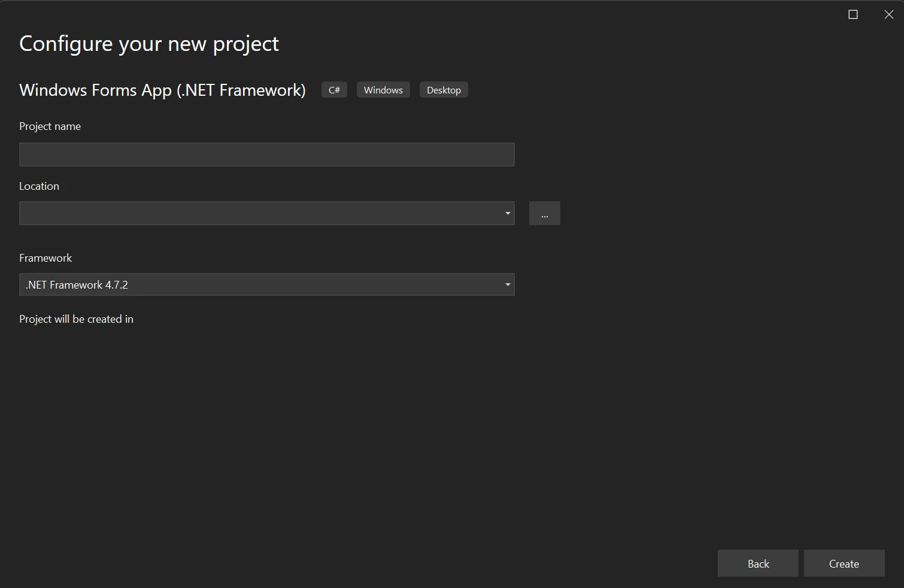Open folder browser with ellipsis button
This screenshot has width=904, height=588.
[x=544, y=213]
